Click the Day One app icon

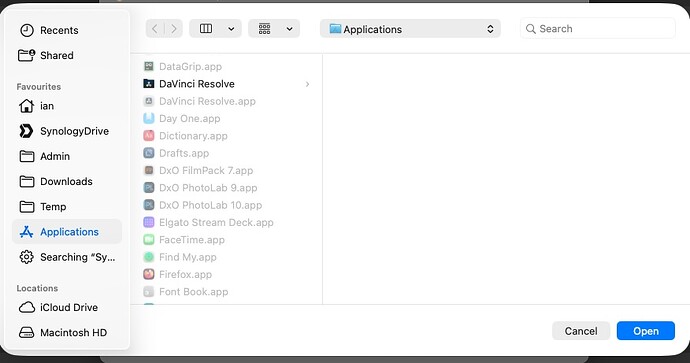149,118
